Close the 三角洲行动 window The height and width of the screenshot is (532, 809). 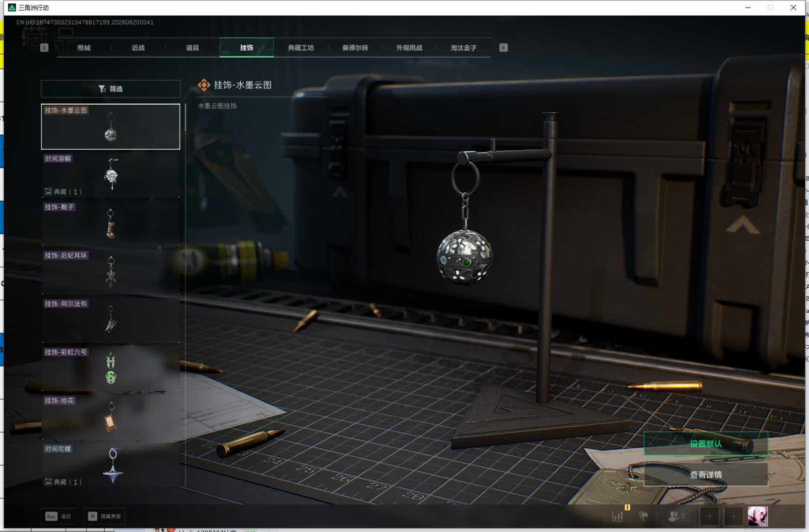point(793,8)
